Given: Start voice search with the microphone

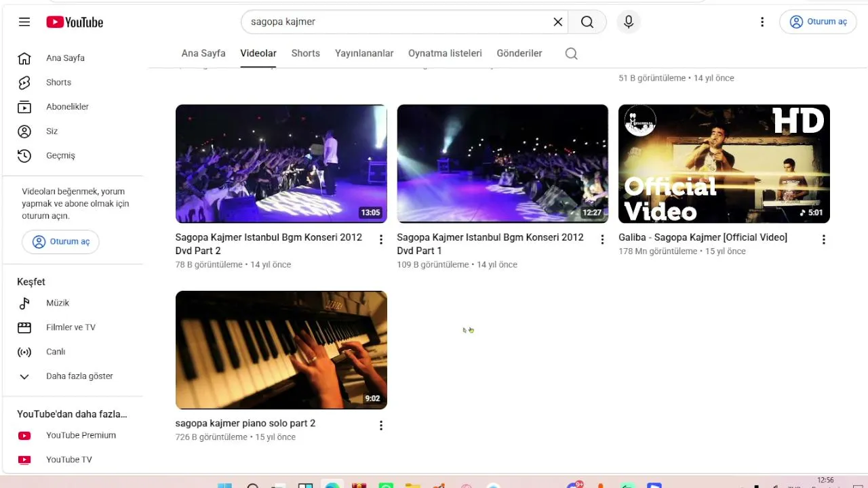Looking at the screenshot, I should [x=629, y=22].
